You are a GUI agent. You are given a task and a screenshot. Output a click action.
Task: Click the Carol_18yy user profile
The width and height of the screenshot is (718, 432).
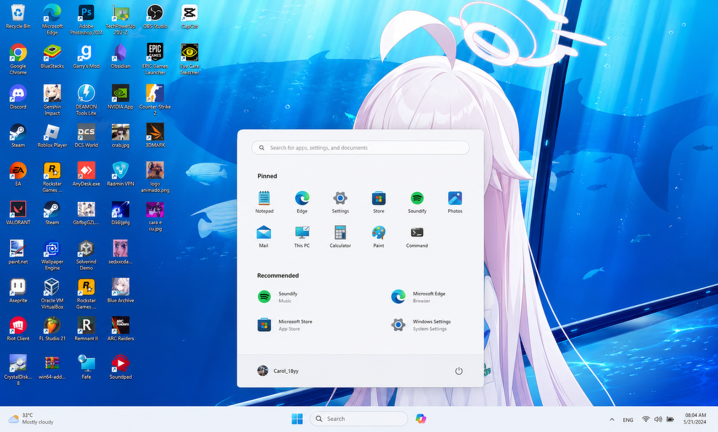pos(278,371)
